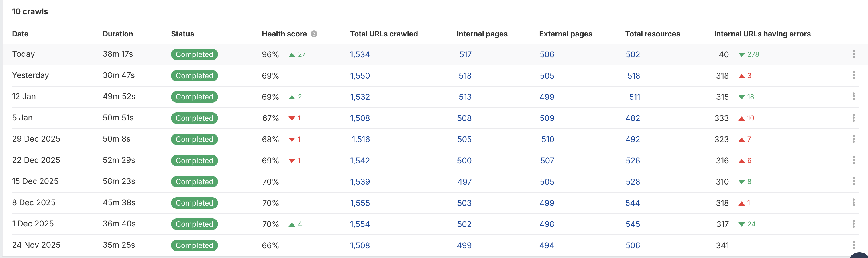Click the Health score help icon
The width and height of the screenshot is (868, 258).
(314, 34)
